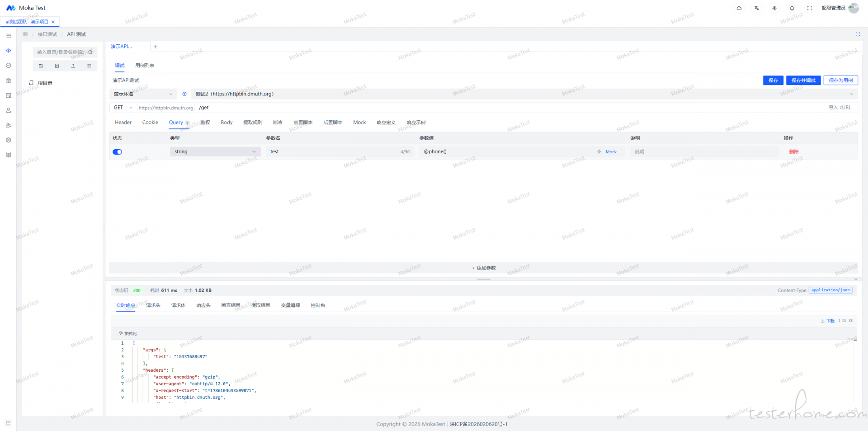This screenshot has height=431, width=868.
Task: Click the Moka Test logo icon
Action: pos(11,8)
